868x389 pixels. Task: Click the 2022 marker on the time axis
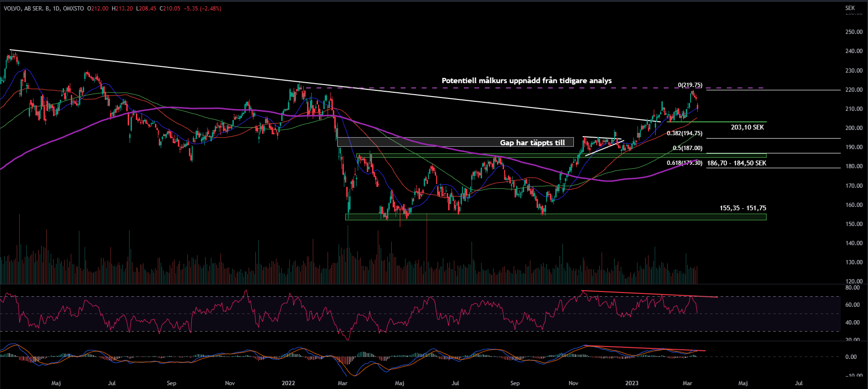[288, 383]
